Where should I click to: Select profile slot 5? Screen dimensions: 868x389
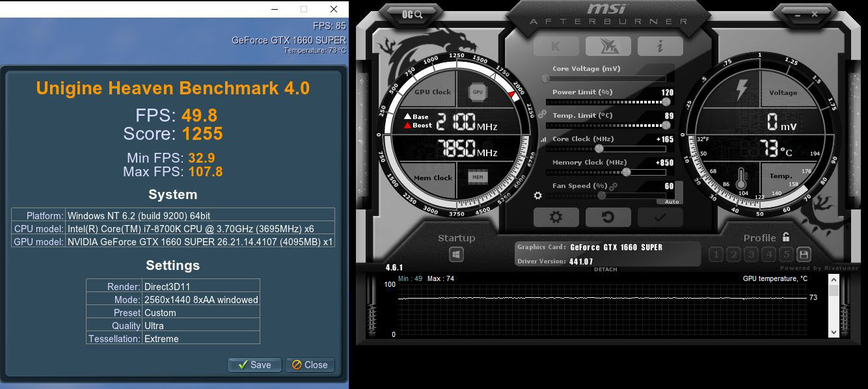pyautogui.click(x=786, y=254)
